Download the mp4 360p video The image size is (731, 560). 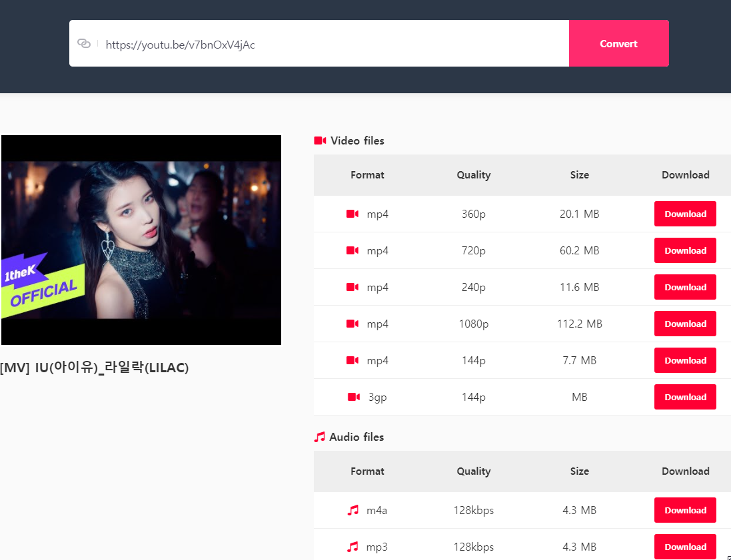click(x=685, y=214)
